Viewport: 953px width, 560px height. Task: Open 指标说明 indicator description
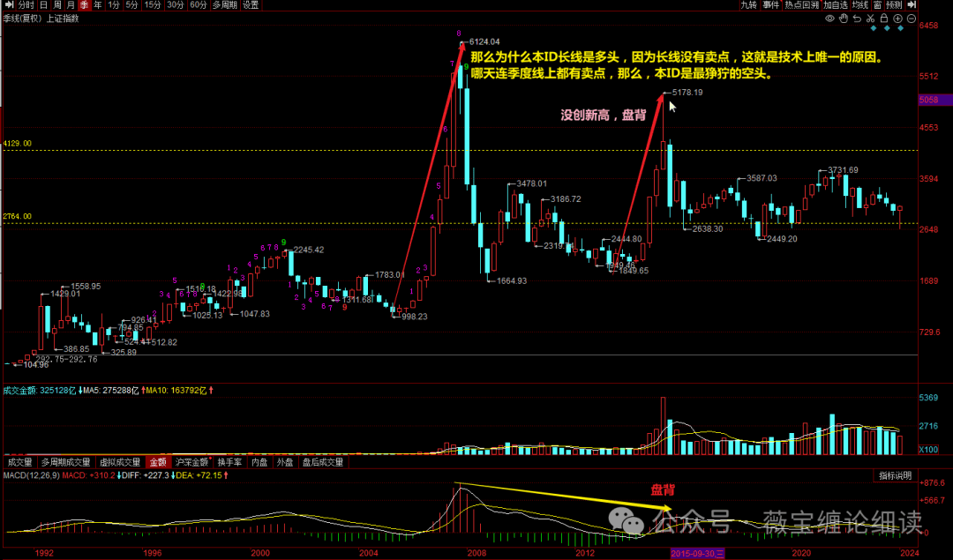click(x=896, y=475)
